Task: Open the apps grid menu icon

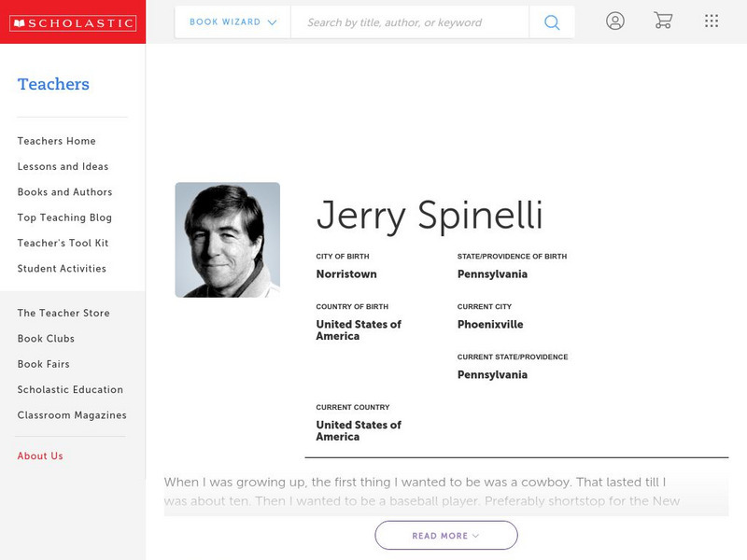Action: [712, 21]
